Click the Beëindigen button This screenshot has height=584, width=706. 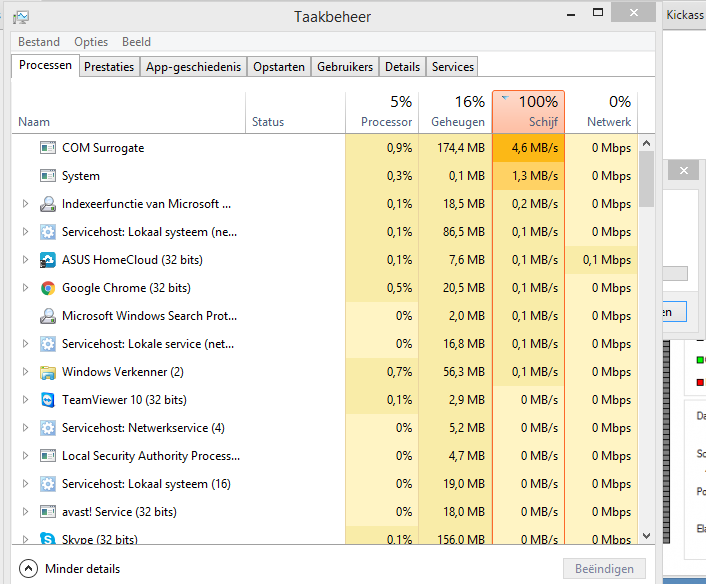pos(604,569)
